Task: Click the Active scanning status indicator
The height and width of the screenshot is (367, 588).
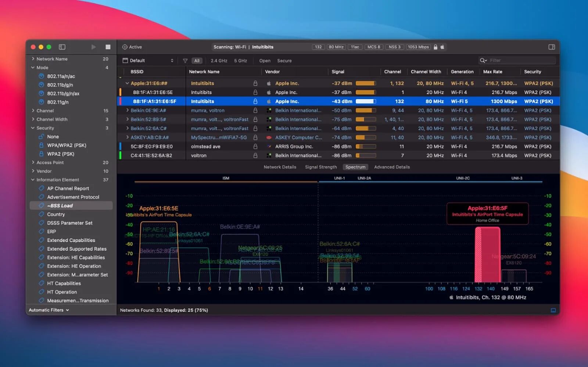Action: click(132, 47)
